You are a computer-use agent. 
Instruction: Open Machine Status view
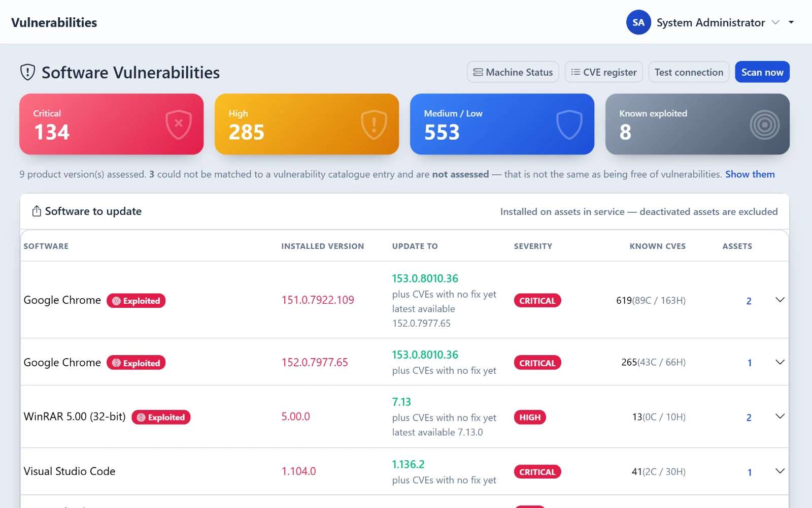pyautogui.click(x=513, y=72)
